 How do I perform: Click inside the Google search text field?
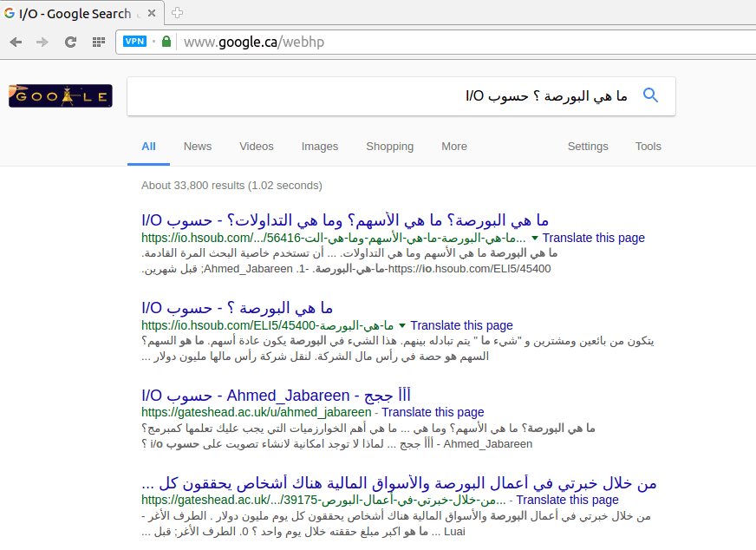click(x=381, y=95)
